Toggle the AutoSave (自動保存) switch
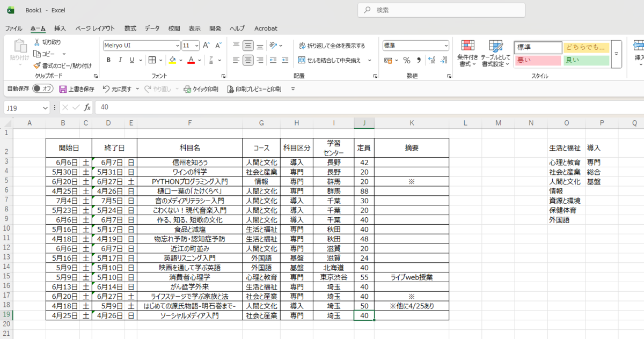The image size is (644, 339). [x=42, y=89]
